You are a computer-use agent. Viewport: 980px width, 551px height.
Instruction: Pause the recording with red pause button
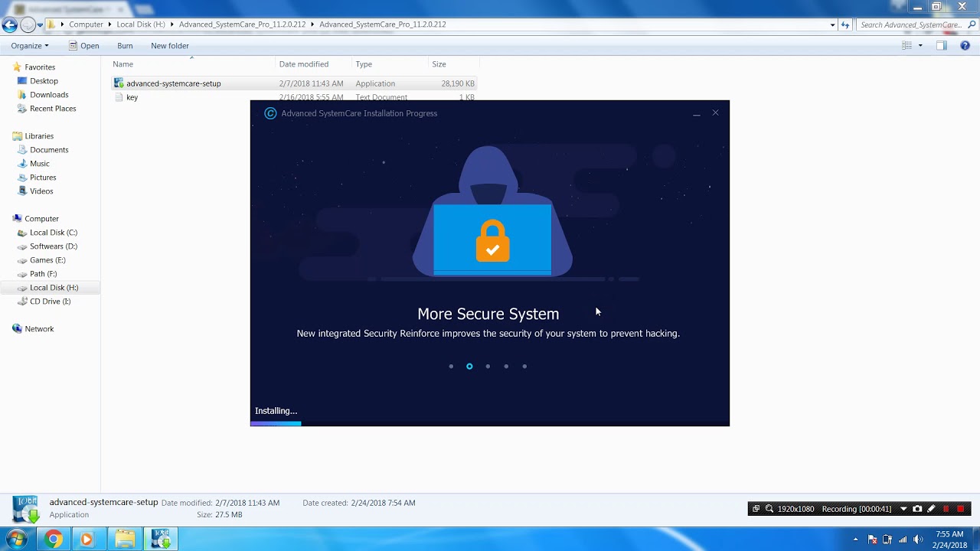tap(946, 509)
